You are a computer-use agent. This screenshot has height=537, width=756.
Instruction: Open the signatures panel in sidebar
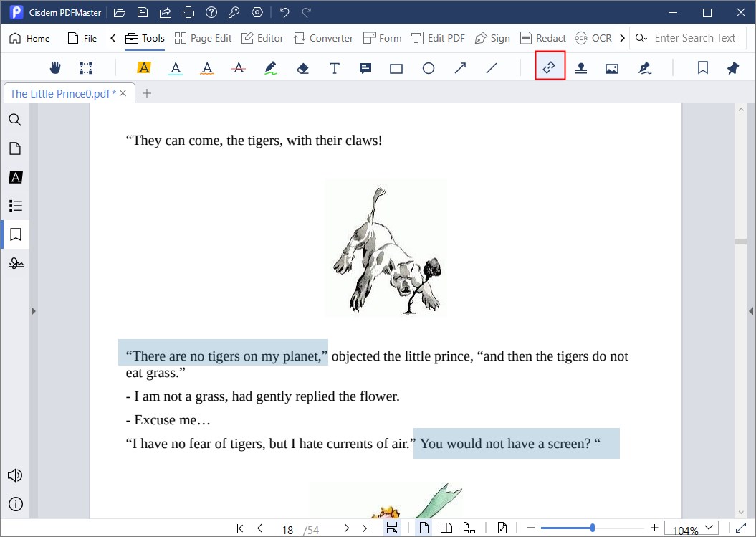click(16, 263)
